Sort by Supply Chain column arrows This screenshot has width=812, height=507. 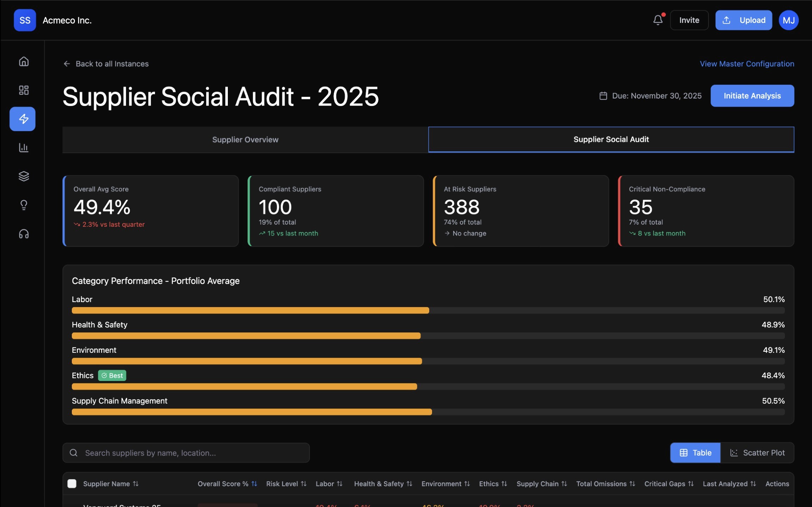564,484
